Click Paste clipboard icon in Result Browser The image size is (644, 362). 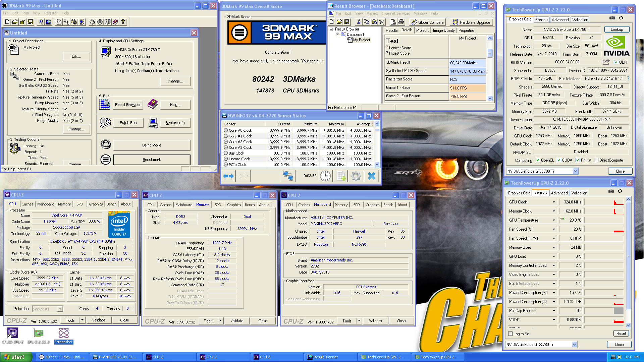[374, 22]
